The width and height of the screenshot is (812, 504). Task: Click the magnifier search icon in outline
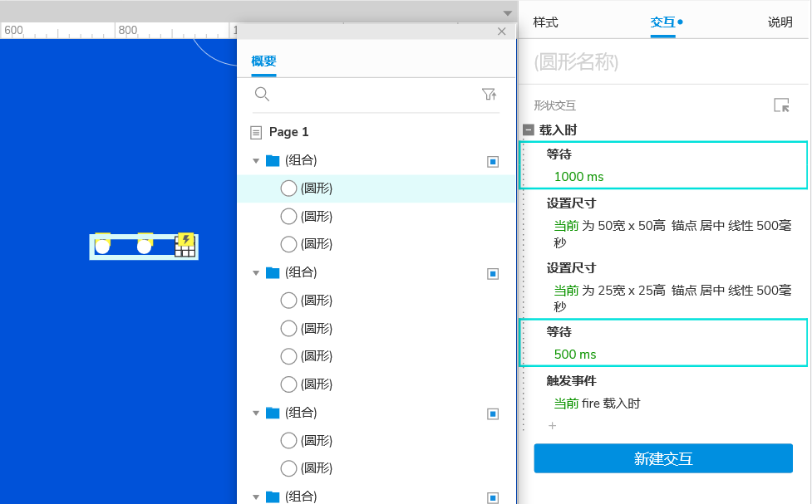262,94
